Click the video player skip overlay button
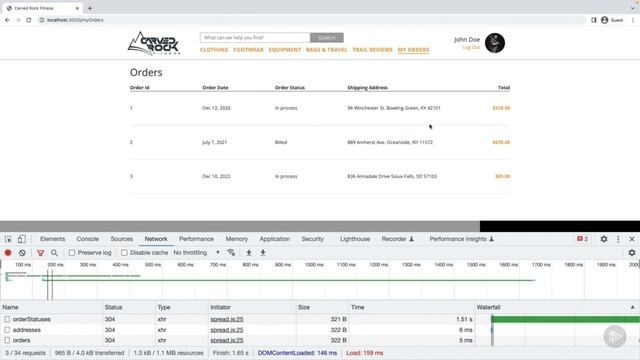Screen dimensions: 640x360 click(615, 336)
